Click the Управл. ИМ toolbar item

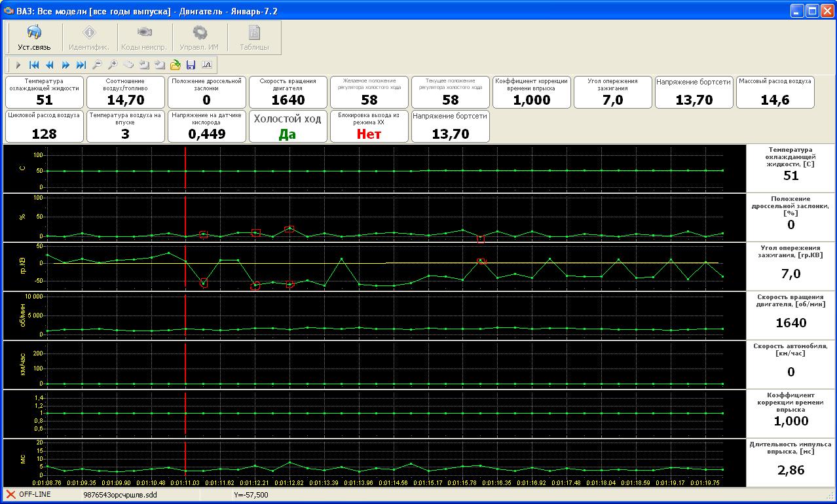(199, 38)
